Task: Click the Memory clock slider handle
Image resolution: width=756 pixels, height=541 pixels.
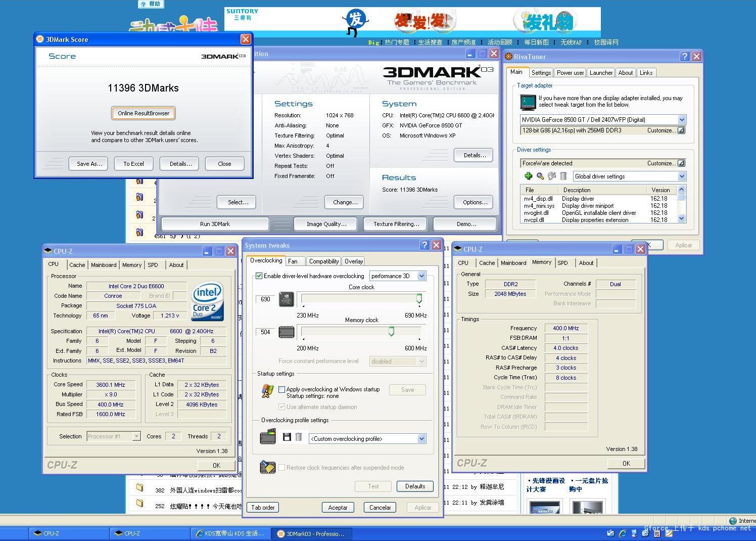Action: (x=391, y=331)
